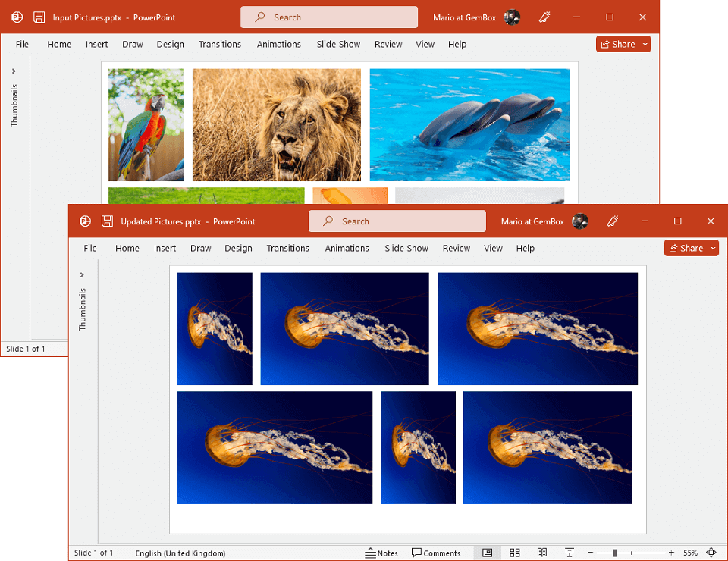Switch to Reading View in status bar
Image resolution: width=728 pixels, height=561 pixels.
(542, 553)
